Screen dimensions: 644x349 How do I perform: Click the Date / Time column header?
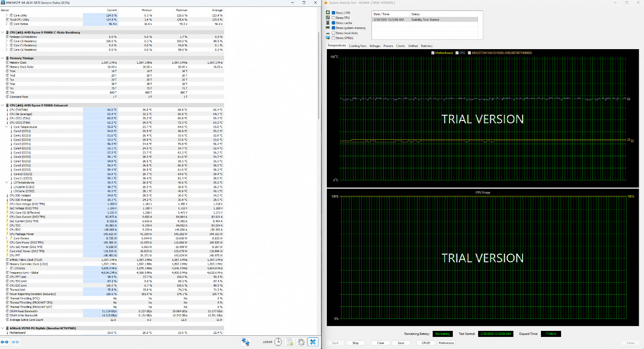390,14
